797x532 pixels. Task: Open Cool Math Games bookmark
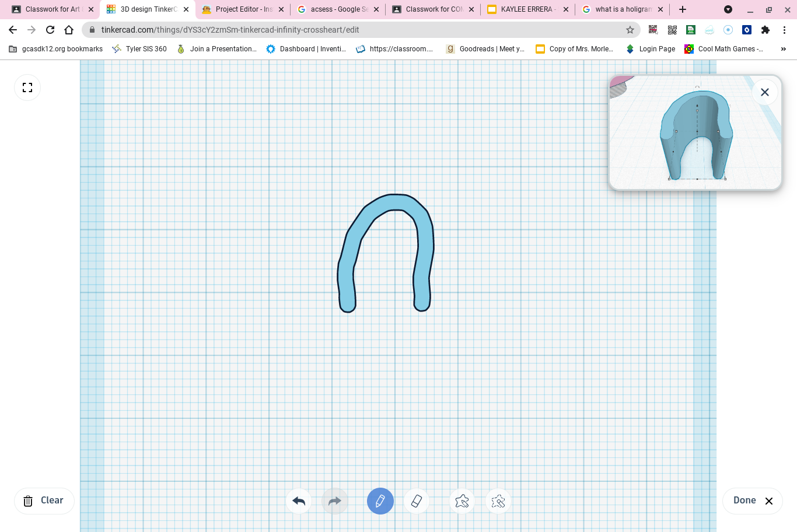(724, 49)
